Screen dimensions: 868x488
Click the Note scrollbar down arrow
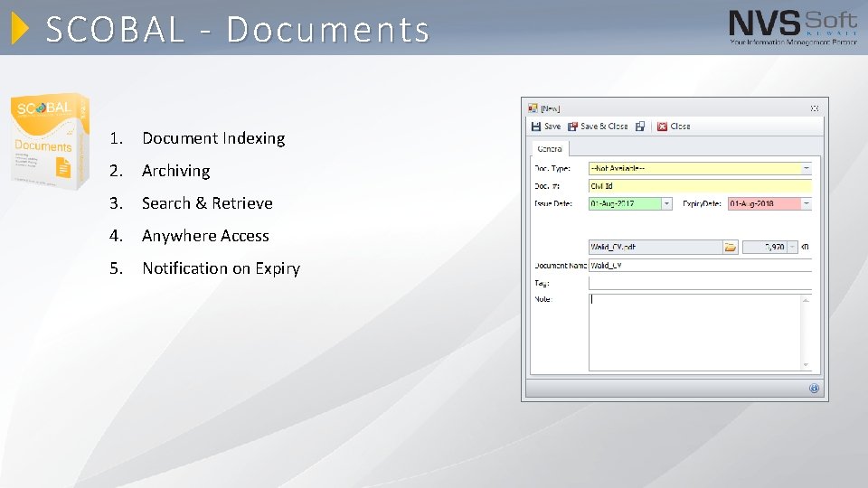806,365
